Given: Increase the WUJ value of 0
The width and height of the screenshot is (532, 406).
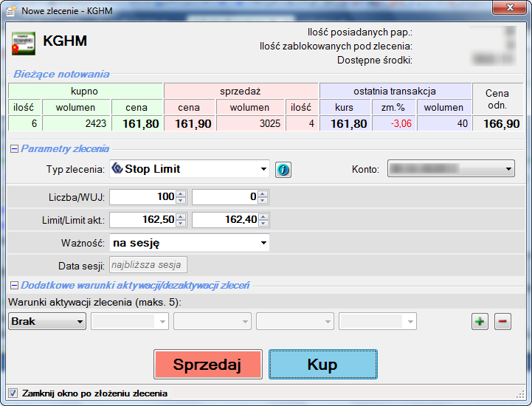Looking at the screenshot, I should point(263,194).
